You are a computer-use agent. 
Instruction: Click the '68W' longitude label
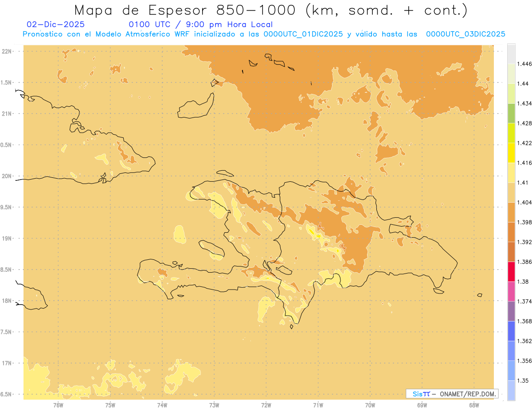(474, 405)
